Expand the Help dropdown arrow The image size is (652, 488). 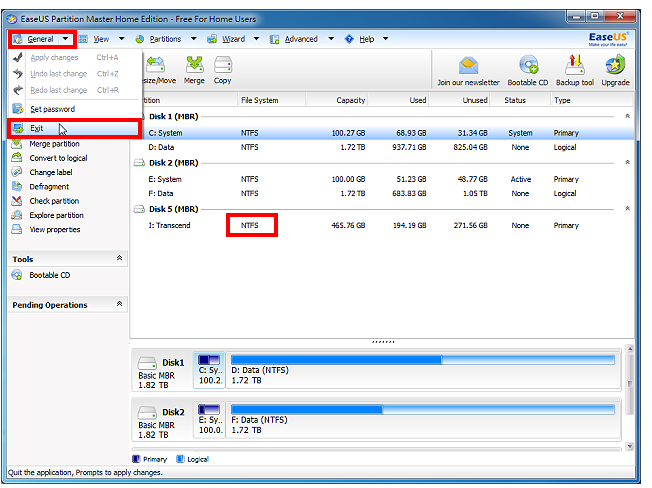[x=385, y=39]
